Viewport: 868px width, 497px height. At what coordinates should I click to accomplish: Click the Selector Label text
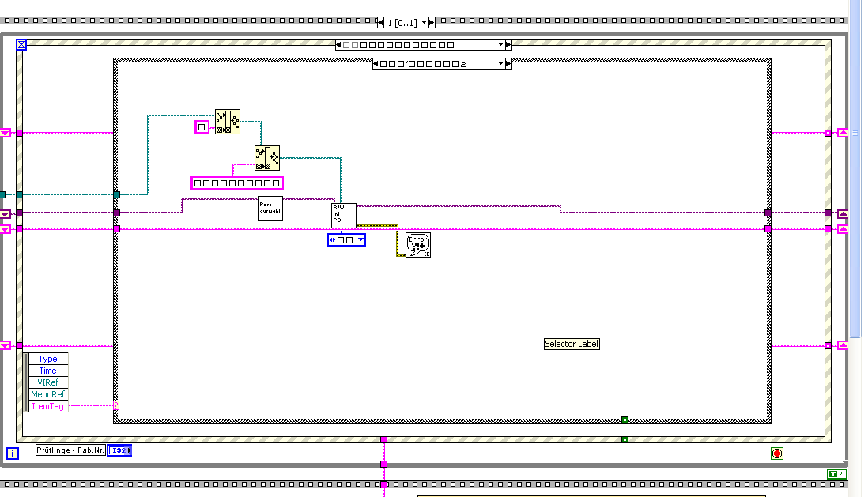[x=572, y=344]
